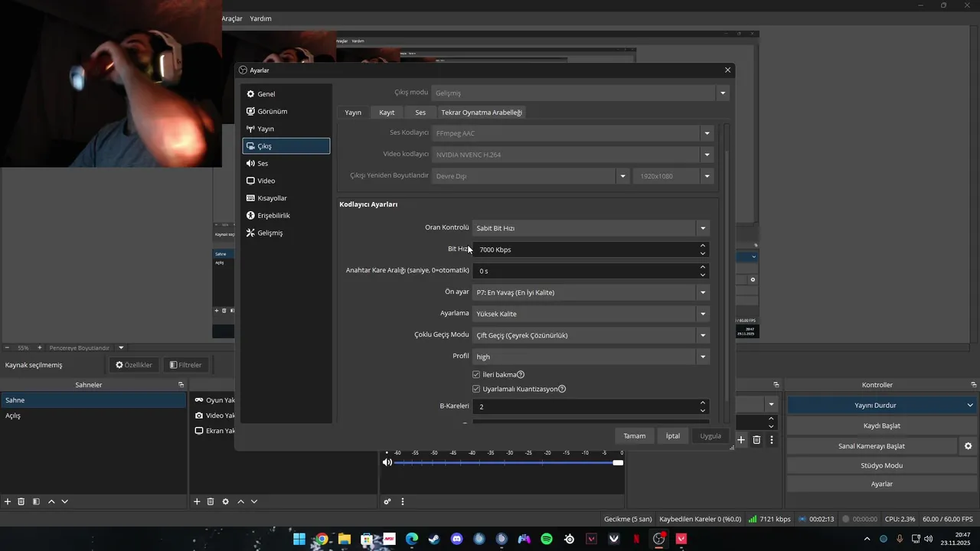Expand Yayını Durdur button options arrow

pyautogui.click(x=970, y=406)
